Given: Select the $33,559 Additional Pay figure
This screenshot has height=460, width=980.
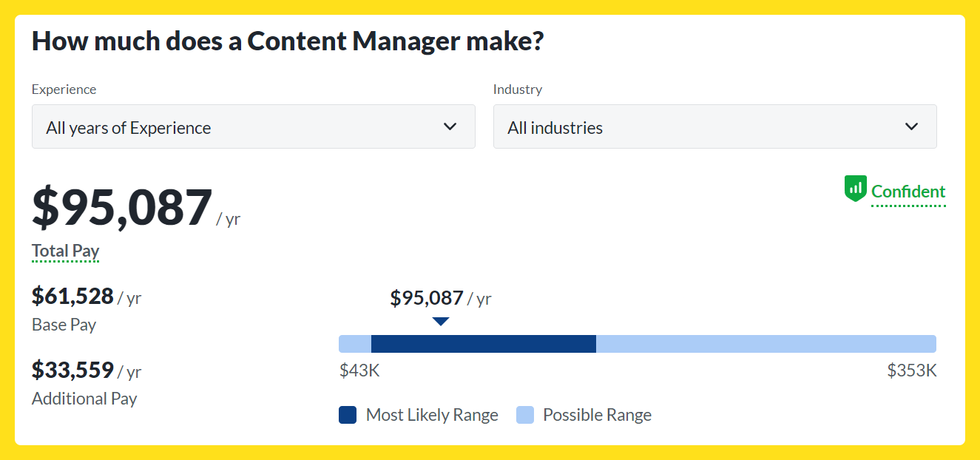Looking at the screenshot, I should [72, 370].
